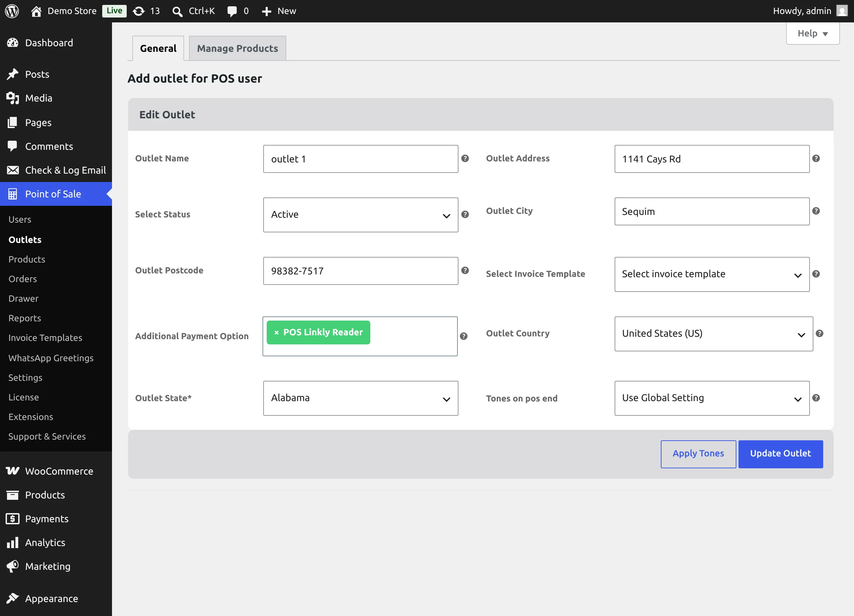854x616 pixels.
Task: Click help icon beside Outlet Country
Action: tap(819, 334)
